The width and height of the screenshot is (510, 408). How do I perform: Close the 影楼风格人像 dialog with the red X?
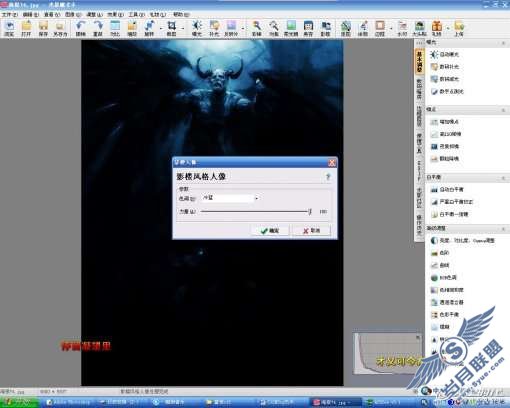[x=332, y=163]
